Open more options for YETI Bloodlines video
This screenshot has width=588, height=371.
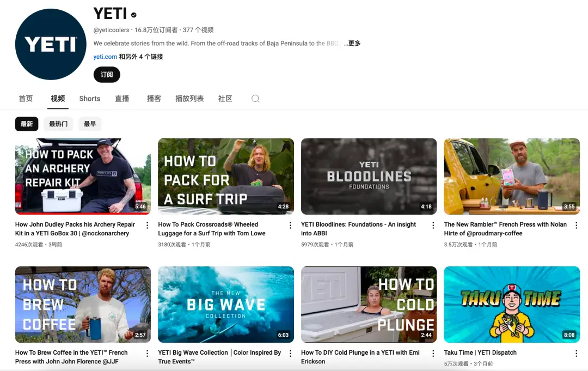433,225
